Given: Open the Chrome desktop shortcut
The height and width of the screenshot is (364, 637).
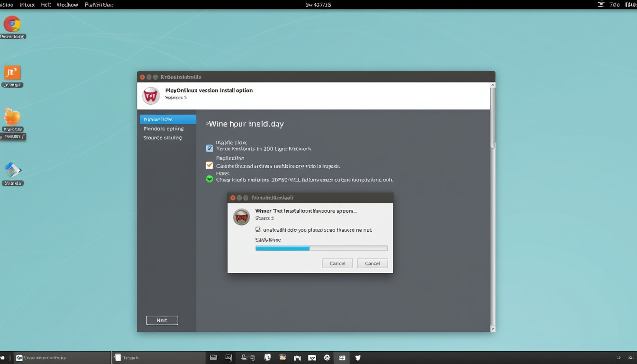Looking at the screenshot, I should tap(12, 24).
